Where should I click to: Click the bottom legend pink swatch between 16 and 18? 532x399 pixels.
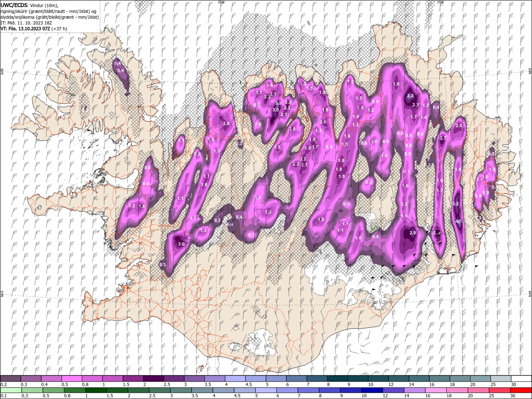(435, 390)
